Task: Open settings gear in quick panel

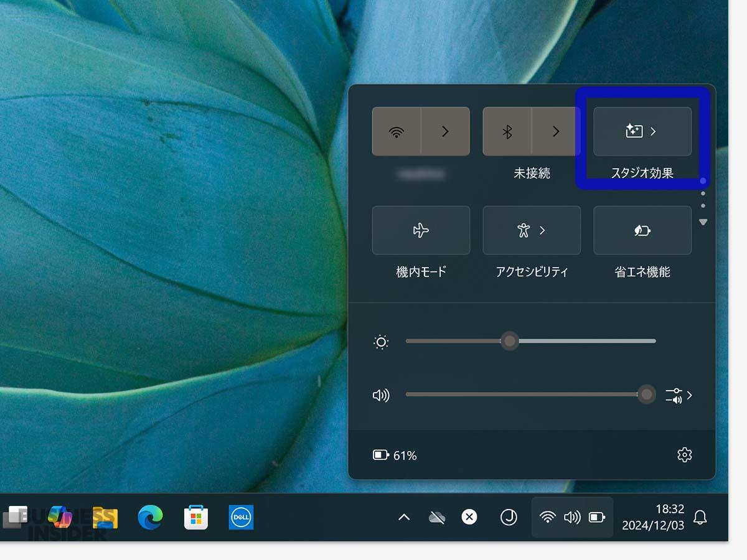Action: tap(685, 455)
